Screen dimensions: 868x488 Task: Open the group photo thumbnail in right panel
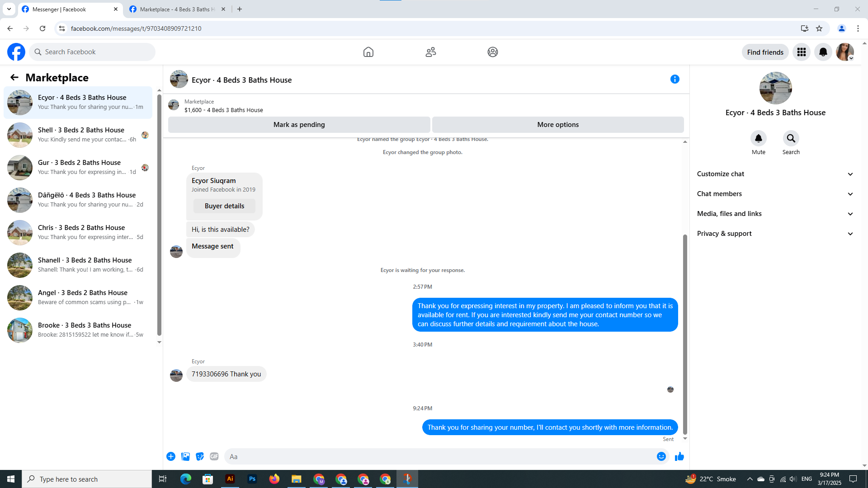775,88
